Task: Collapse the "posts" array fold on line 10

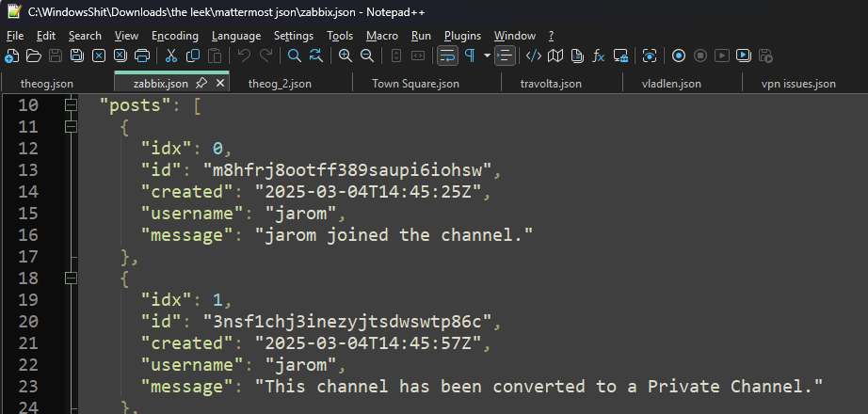Action: 71,105
